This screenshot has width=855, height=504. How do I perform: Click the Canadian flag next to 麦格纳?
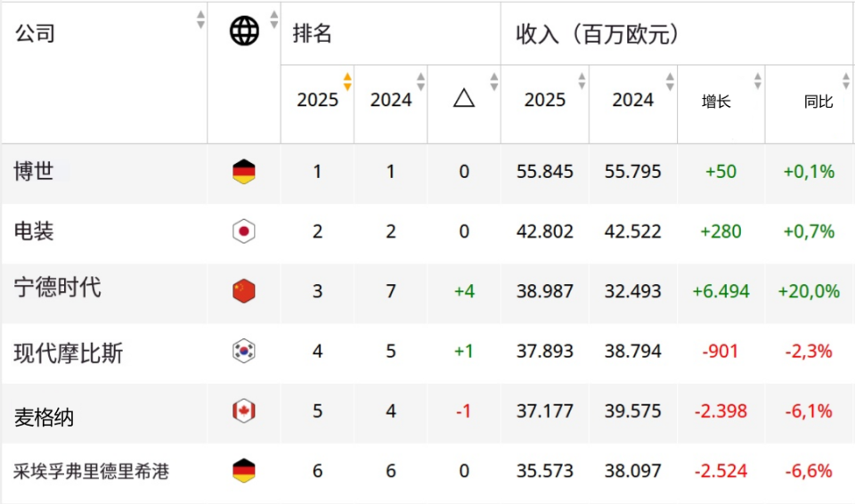(x=244, y=411)
